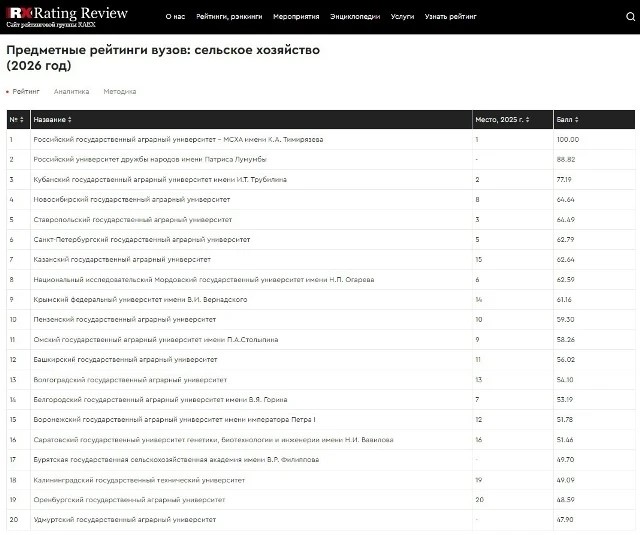Switch to the Аналитика tab
The height and width of the screenshot is (535, 640).
click(71, 91)
